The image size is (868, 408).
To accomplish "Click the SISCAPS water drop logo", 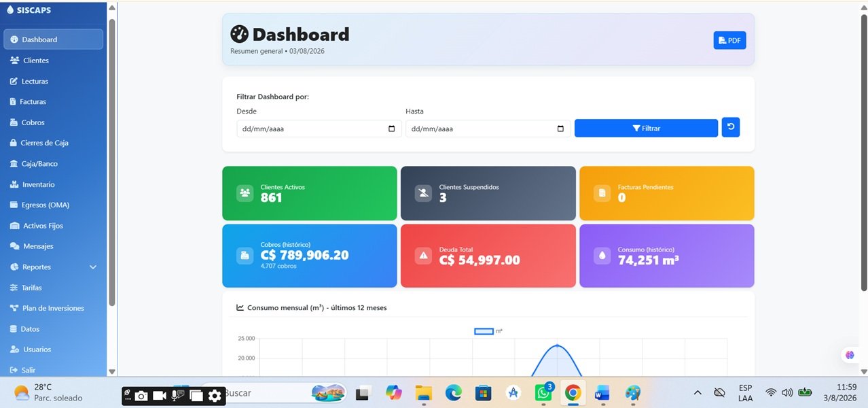I will [10, 10].
